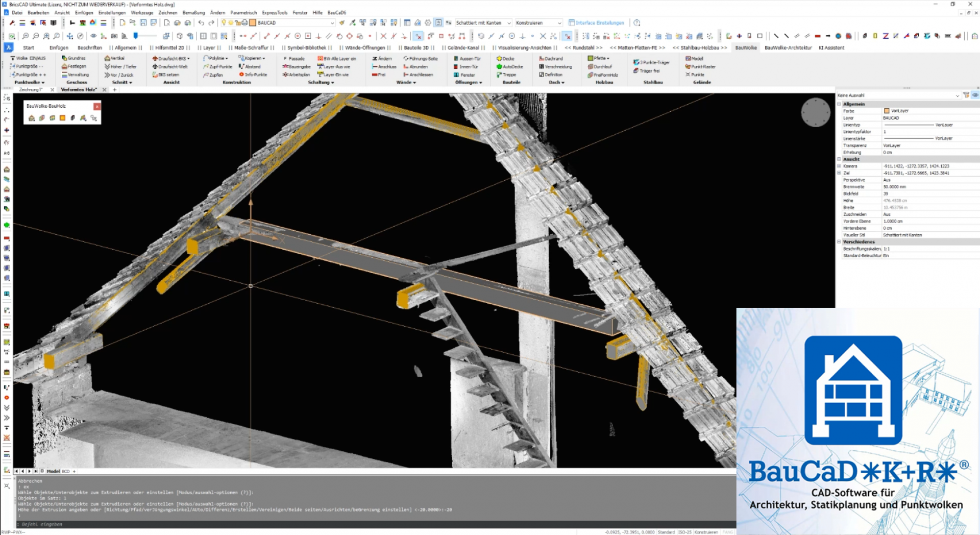Image resolution: width=980 pixels, height=535 pixels.
Task: Select the Fenster opening tool
Action: [x=464, y=75]
